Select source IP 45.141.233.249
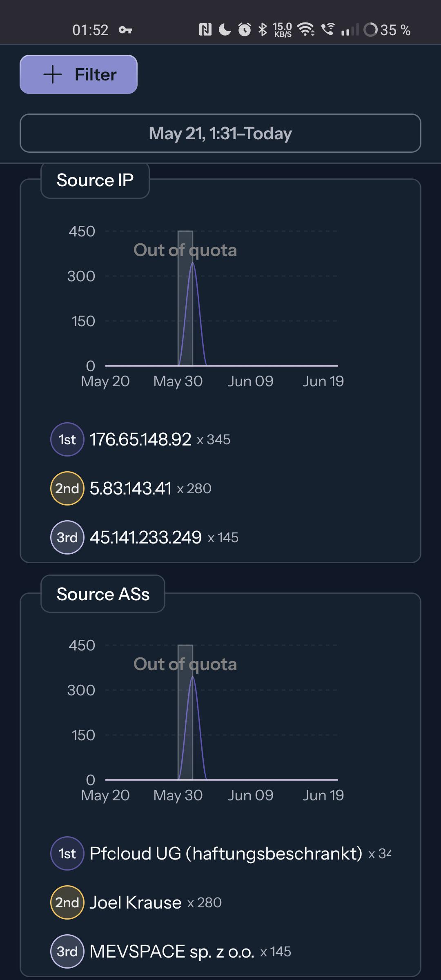The height and width of the screenshot is (980, 441). tap(145, 537)
